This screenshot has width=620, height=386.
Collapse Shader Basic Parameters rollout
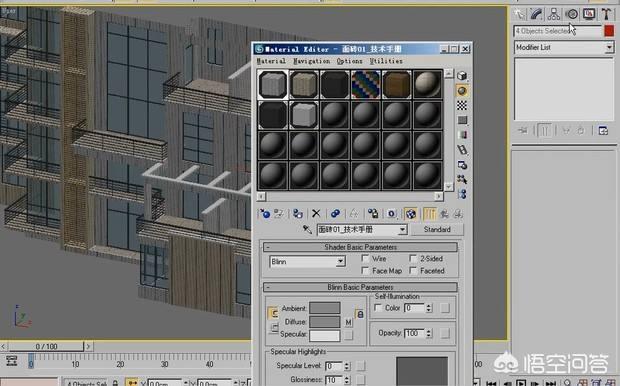pos(360,247)
